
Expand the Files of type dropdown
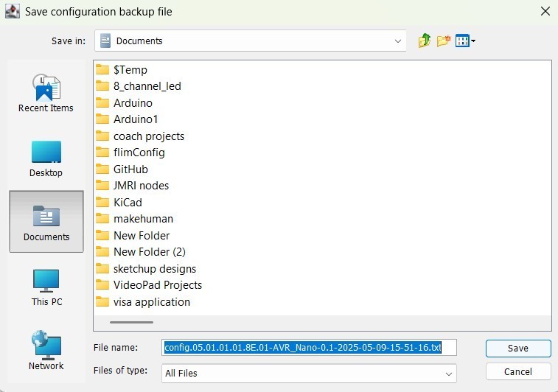449,374
